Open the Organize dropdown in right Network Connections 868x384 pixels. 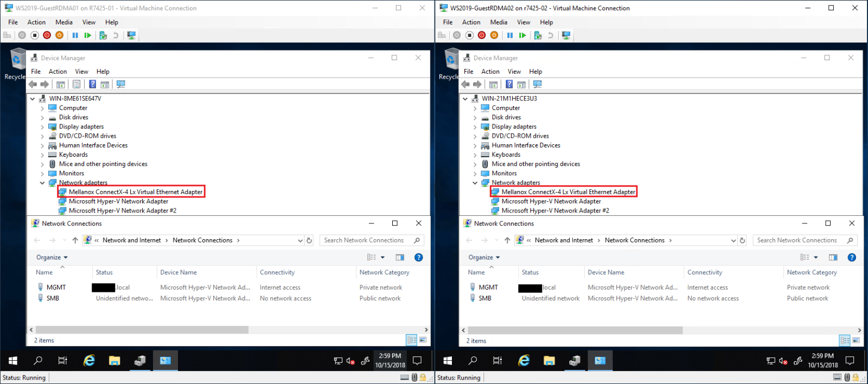[x=484, y=258]
